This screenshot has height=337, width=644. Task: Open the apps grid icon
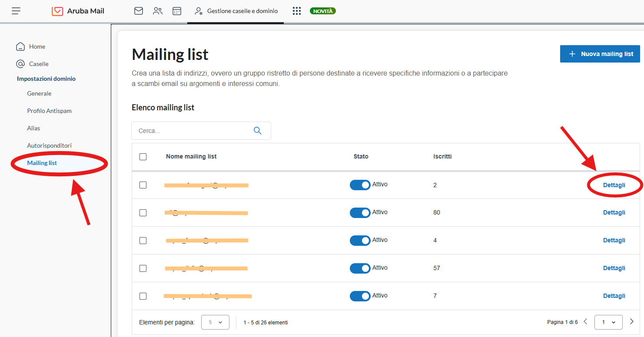click(x=297, y=11)
